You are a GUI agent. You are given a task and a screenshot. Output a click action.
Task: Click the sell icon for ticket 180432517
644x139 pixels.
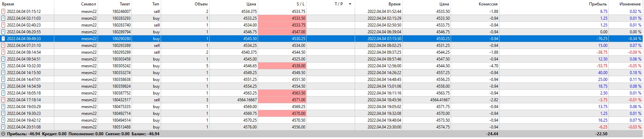click(x=3, y=100)
